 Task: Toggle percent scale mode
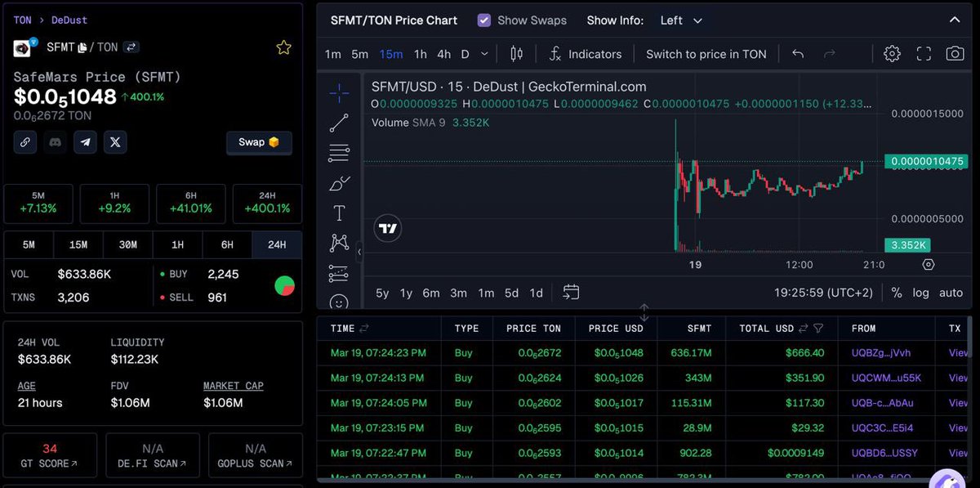[x=897, y=293]
